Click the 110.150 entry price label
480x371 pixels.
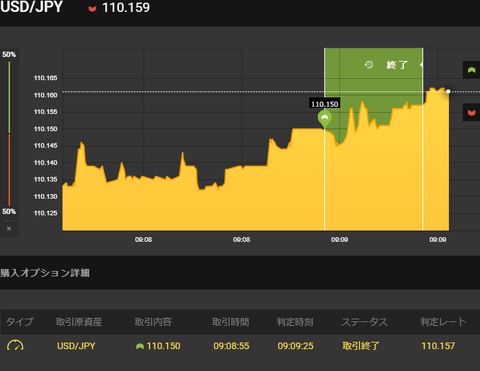coord(325,104)
